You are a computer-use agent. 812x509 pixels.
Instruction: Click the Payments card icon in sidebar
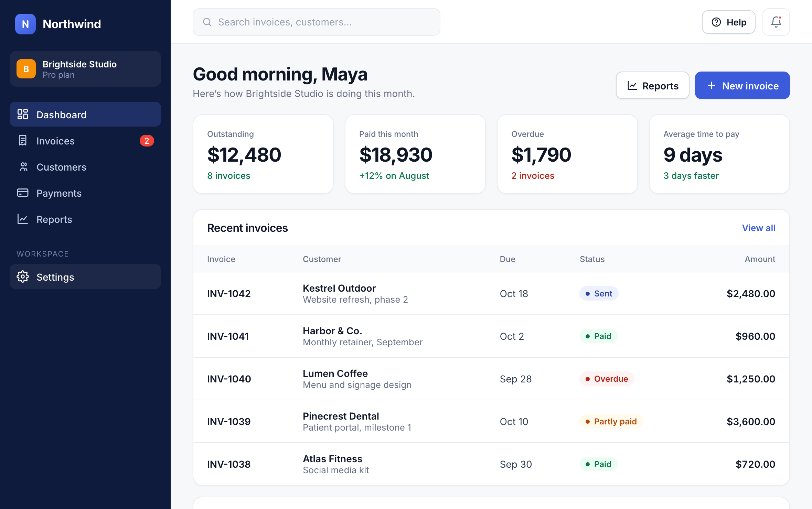[x=23, y=193]
